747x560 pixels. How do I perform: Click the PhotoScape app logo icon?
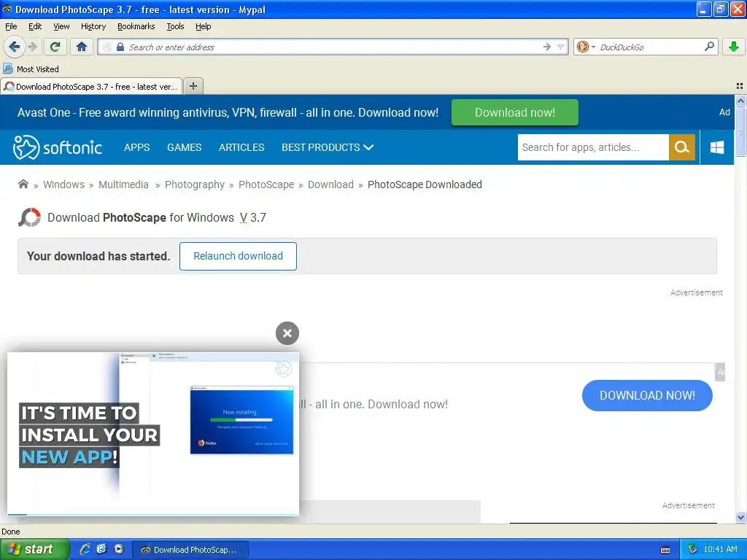(29, 217)
